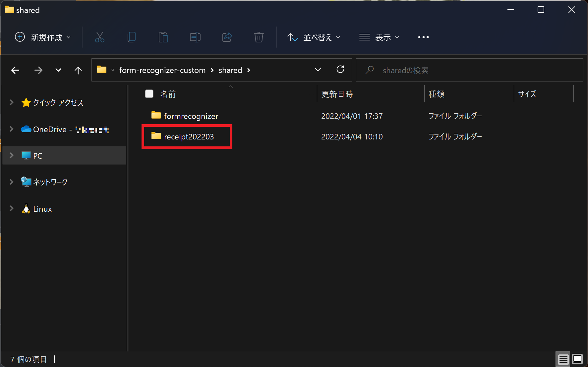Click the folder icon in the address bar
The height and width of the screenshot is (367, 588).
pyautogui.click(x=102, y=70)
